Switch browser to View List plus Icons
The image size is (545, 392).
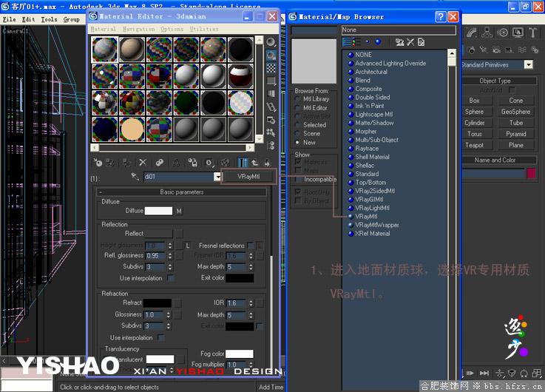[356, 42]
